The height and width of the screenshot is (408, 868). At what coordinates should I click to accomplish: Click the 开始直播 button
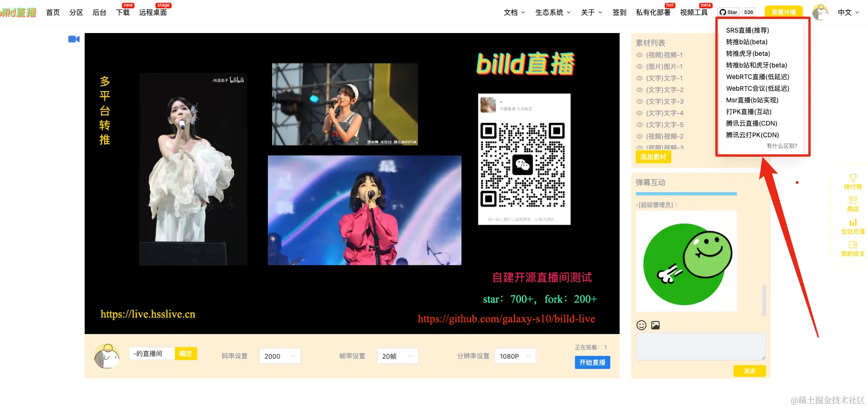click(x=592, y=362)
